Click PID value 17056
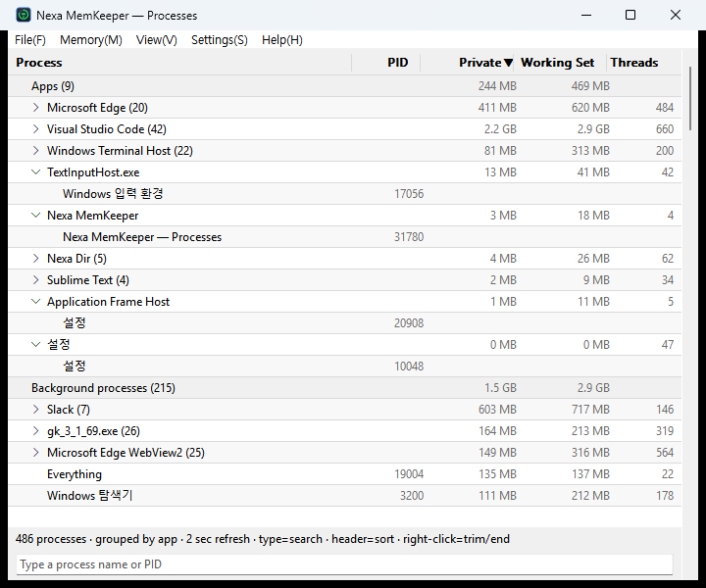706x588 pixels. (409, 194)
